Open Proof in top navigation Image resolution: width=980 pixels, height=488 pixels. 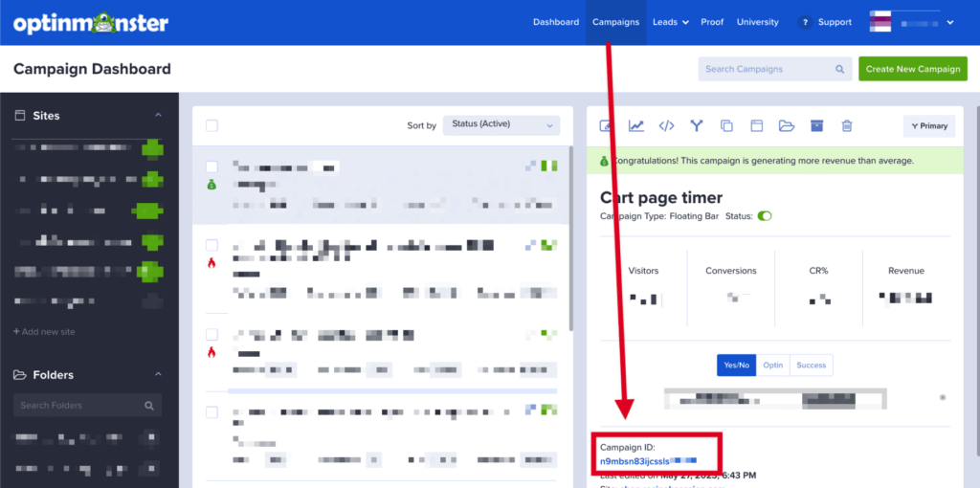(x=712, y=22)
